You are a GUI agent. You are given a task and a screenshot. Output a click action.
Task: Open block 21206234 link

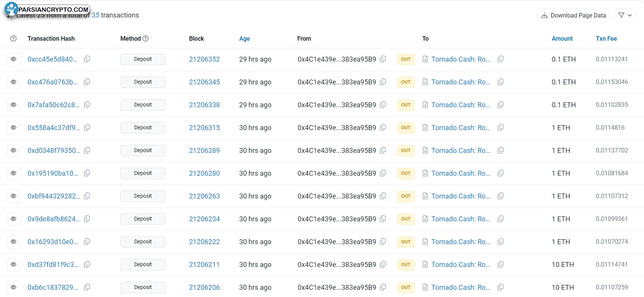[x=204, y=219]
